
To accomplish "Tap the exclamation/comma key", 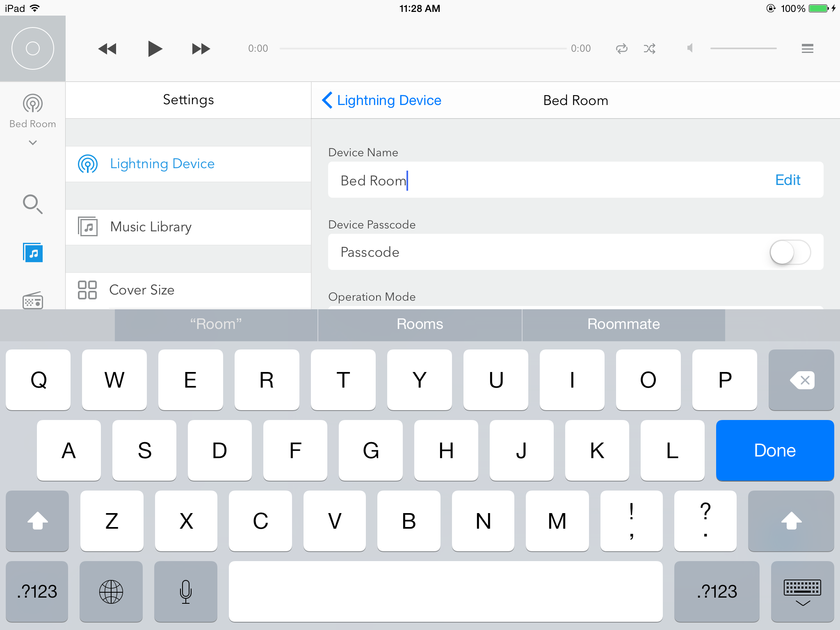I will point(632,521).
